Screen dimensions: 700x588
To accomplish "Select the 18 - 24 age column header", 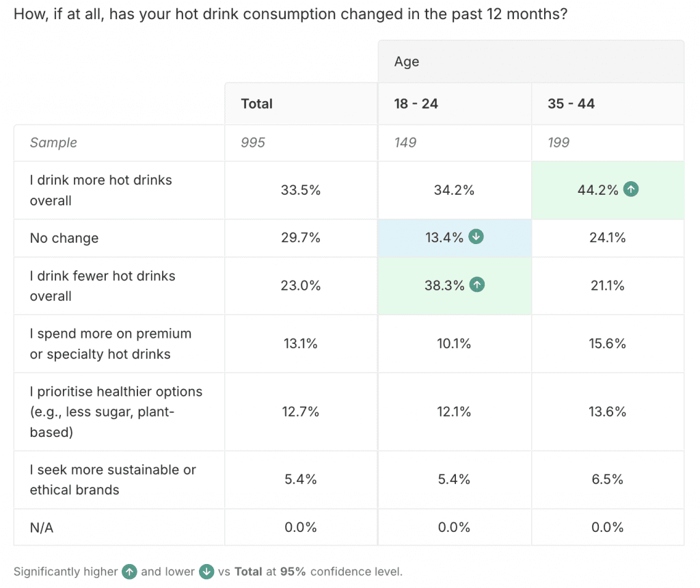I will [416, 104].
